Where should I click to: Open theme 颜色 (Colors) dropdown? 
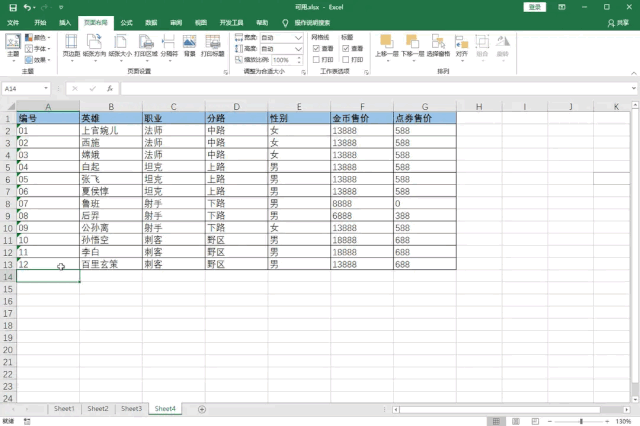pos(38,38)
